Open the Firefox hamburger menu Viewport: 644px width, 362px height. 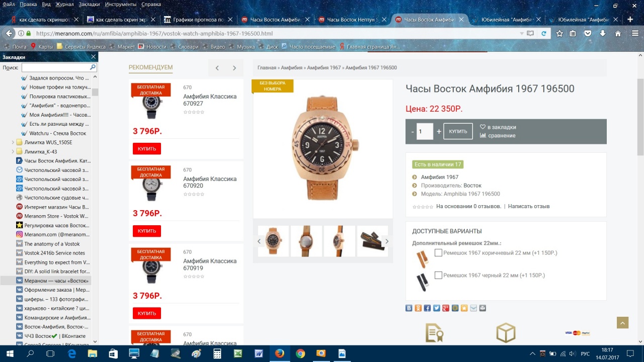(x=635, y=34)
